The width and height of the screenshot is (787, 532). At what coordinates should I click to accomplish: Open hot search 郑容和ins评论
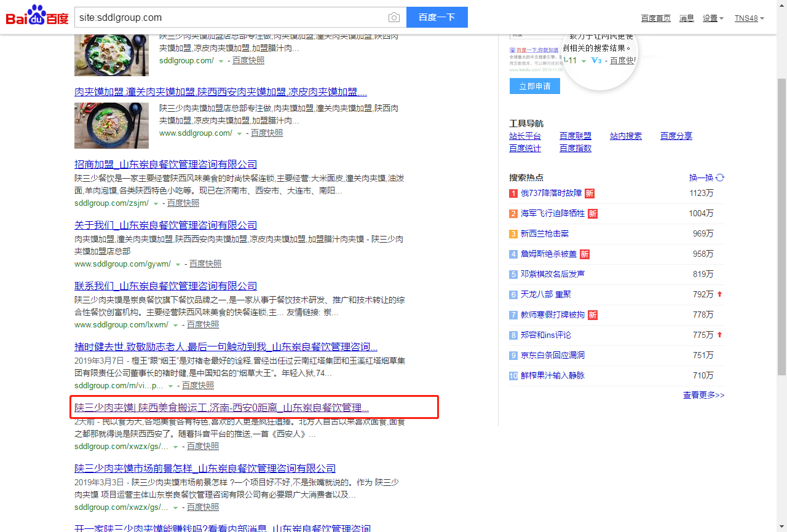coord(546,335)
